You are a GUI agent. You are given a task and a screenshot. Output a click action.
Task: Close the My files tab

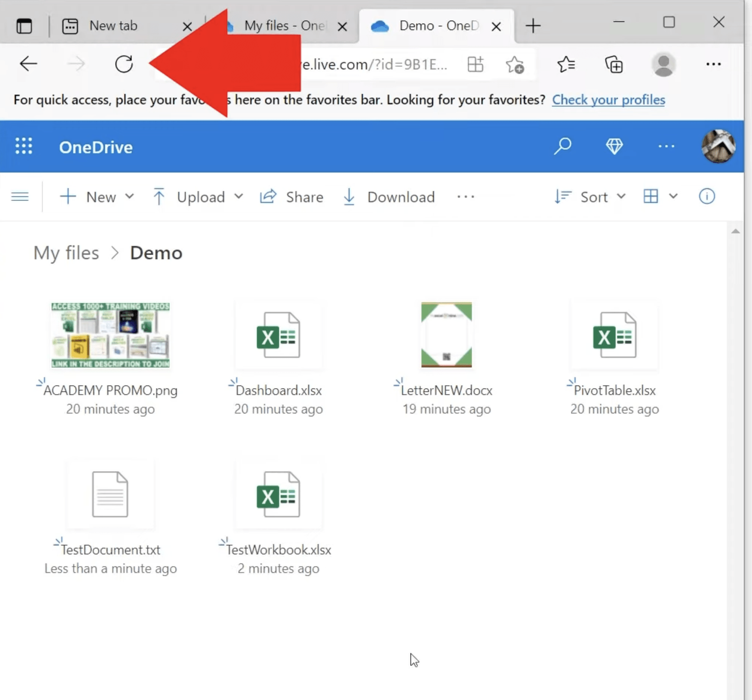tap(342, 27)
